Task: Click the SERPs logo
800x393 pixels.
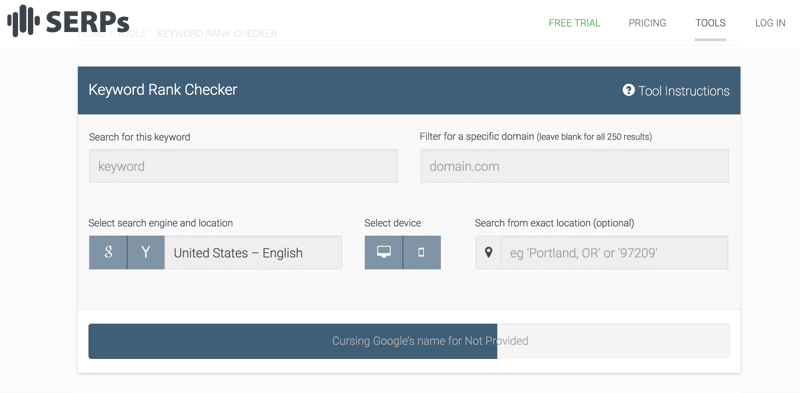Action: click(68, 21)
